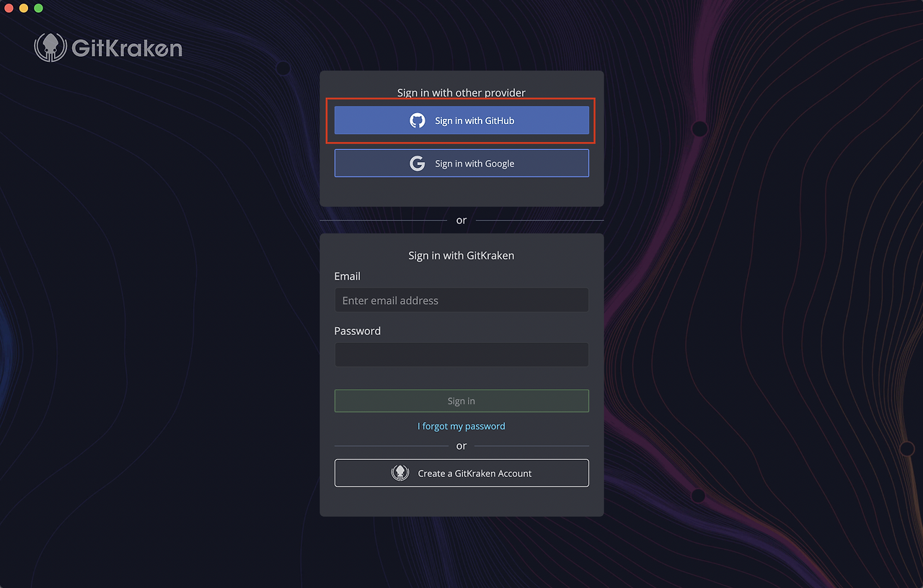The height and width of the screenshot is (588, 923).
Task: Click the "Sign in with GitKraken" heading
Action: [x=461, y=255]
